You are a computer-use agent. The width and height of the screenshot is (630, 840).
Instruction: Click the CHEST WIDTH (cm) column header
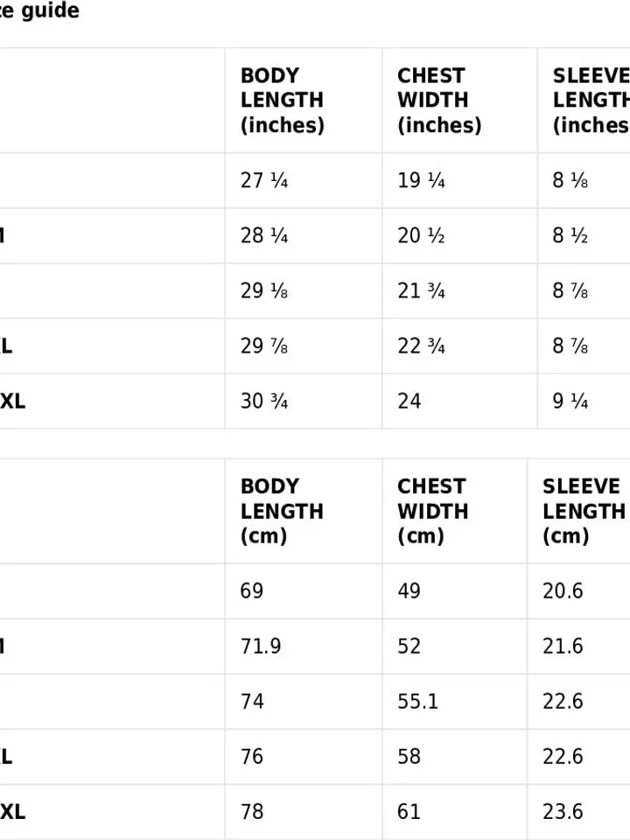point(455,511)
